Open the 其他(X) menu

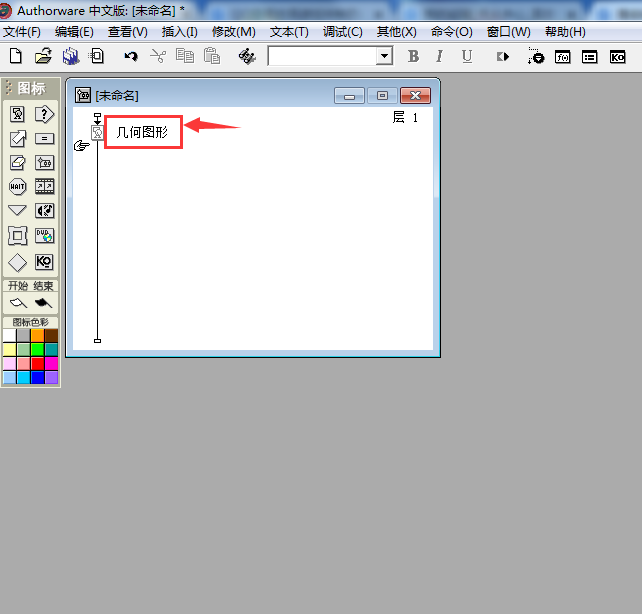tap(396, 32)
